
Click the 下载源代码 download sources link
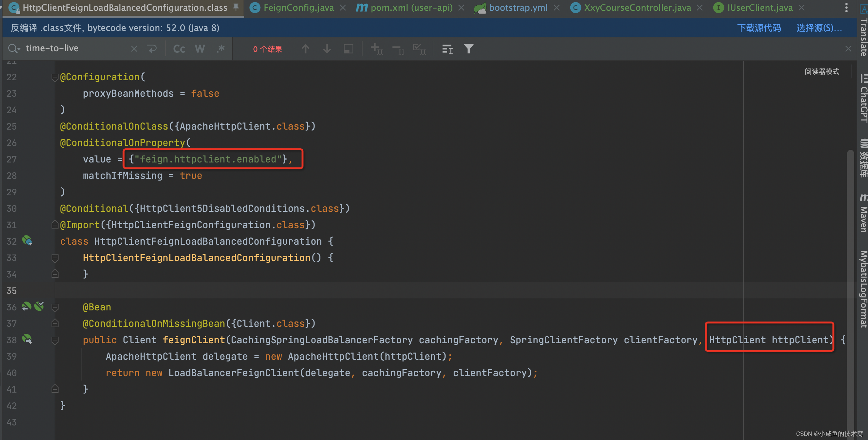pos(759,27)
